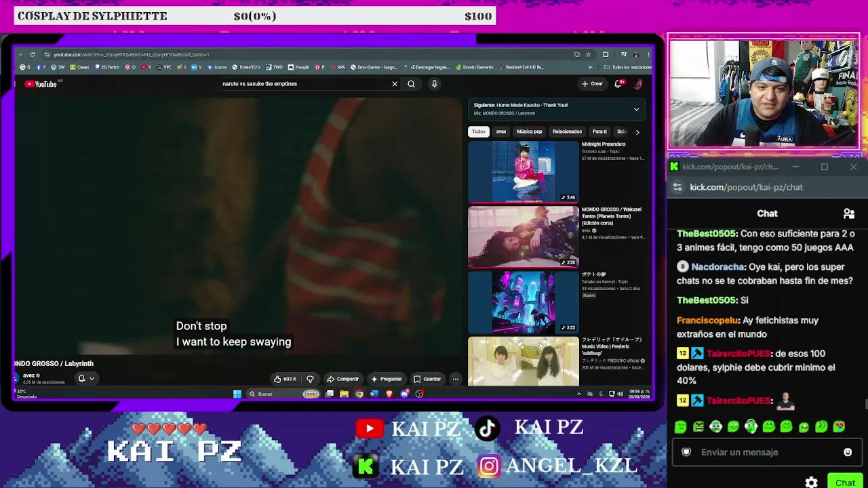
Task: Open YouTube notifications bell in the header
Action: [x=618, y=84]
